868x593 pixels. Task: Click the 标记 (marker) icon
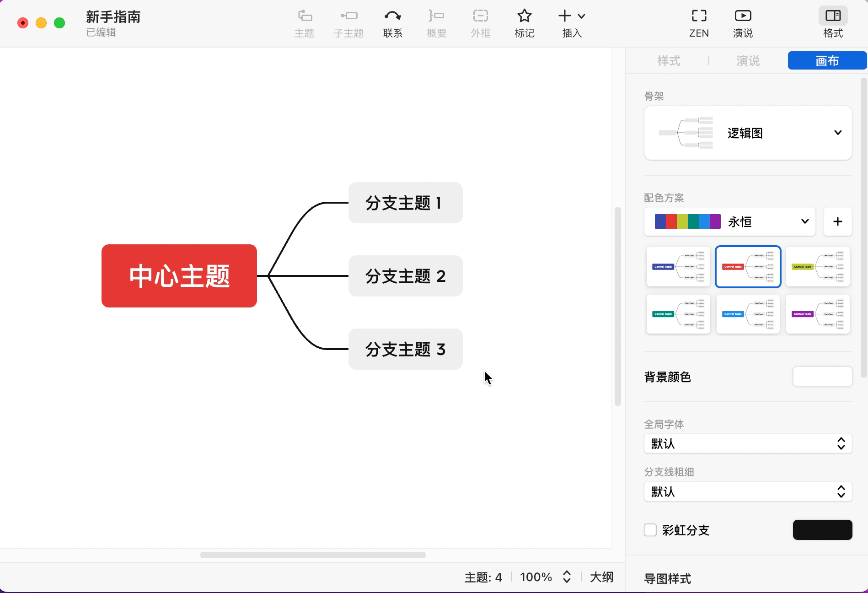coord(524,23)
